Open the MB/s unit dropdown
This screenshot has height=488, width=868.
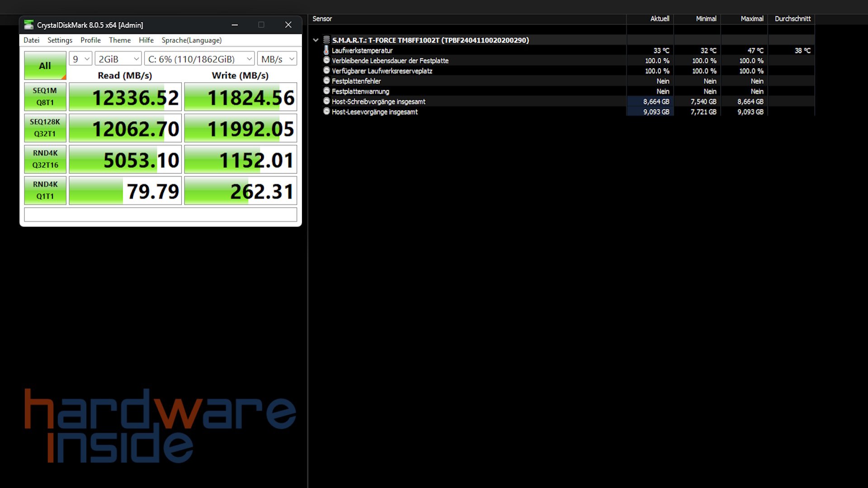(x=277, y=59)
